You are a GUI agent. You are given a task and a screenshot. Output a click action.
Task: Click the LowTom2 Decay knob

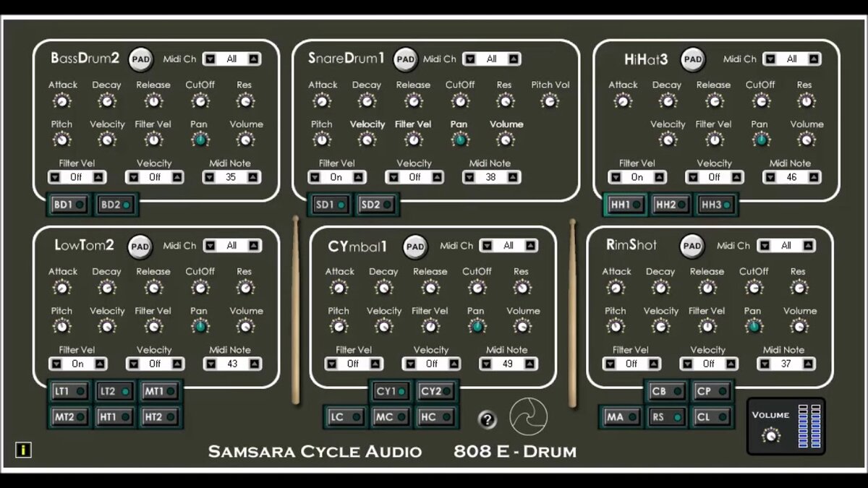107,287
